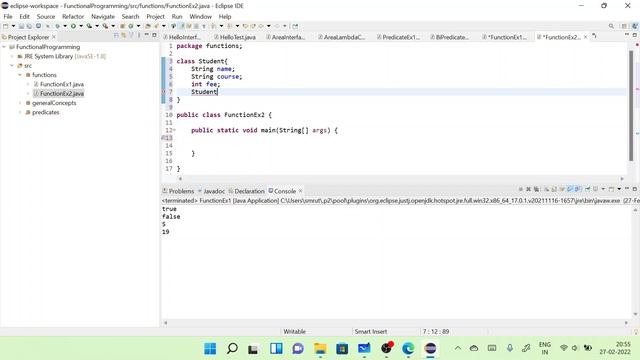
Task: Open the Debug configurations dropdown arrow
Action: click(65, 26)
